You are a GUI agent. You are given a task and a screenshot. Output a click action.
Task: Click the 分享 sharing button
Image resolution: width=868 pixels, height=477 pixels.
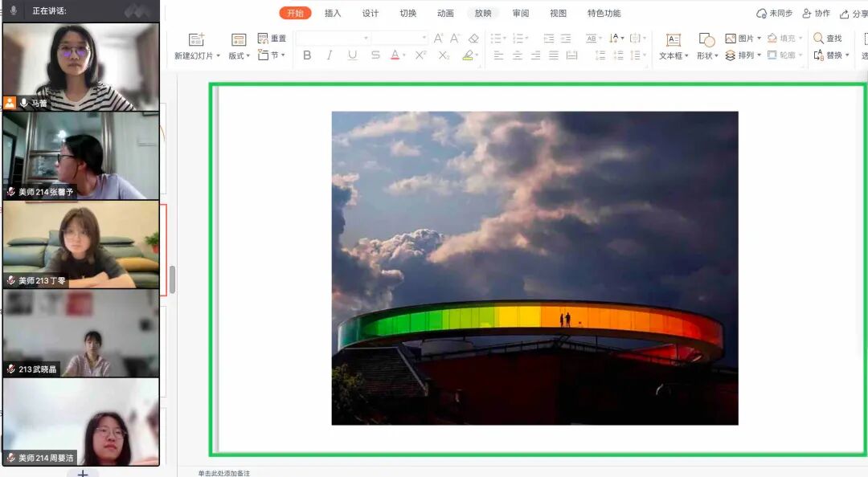click(855, 13)
